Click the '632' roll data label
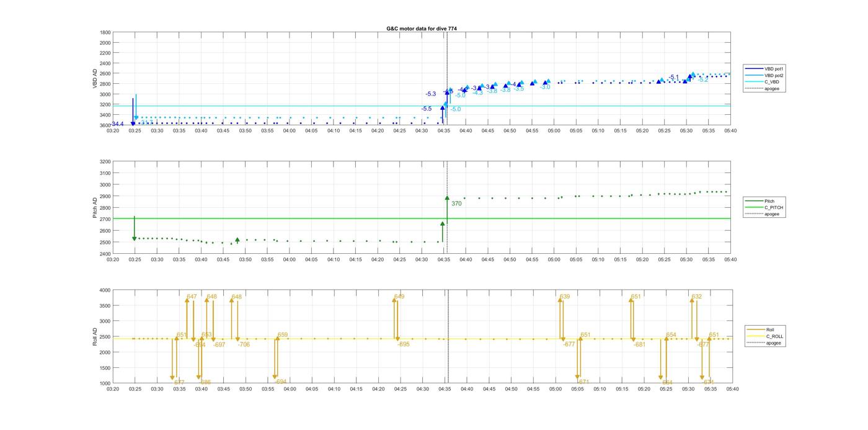The height and width of the screenshot is (430, 868). tap(697, 297)
